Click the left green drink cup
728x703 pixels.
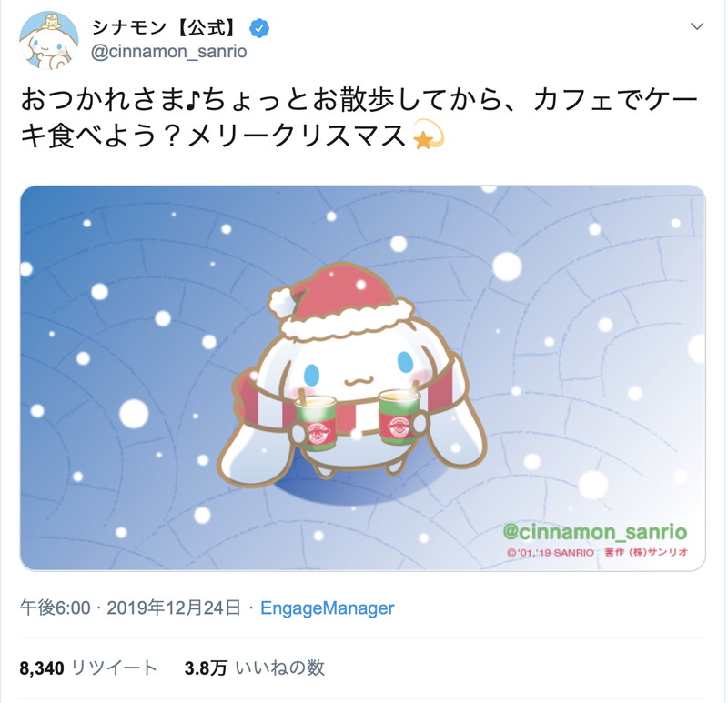(x=315, y=422)
